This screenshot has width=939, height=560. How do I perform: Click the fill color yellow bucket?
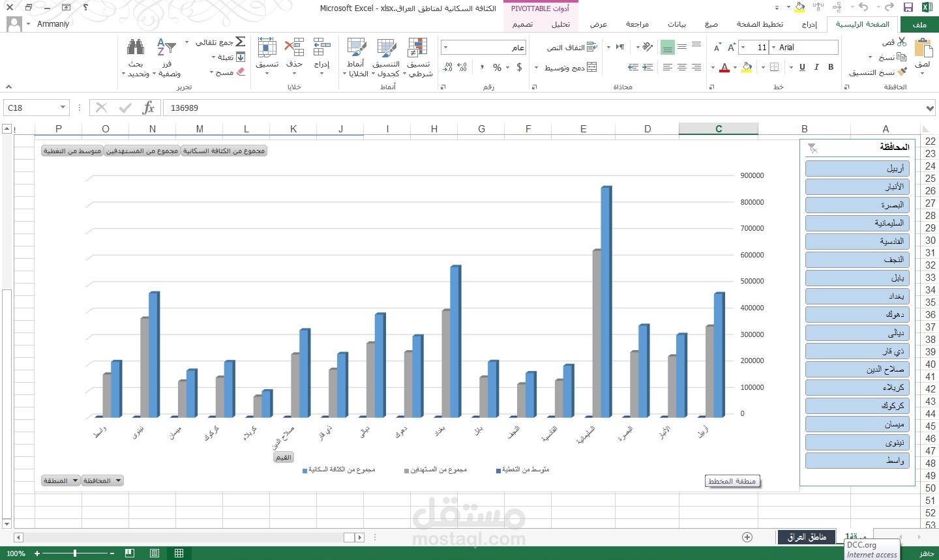pyautogui.click(x=747, y=67)
